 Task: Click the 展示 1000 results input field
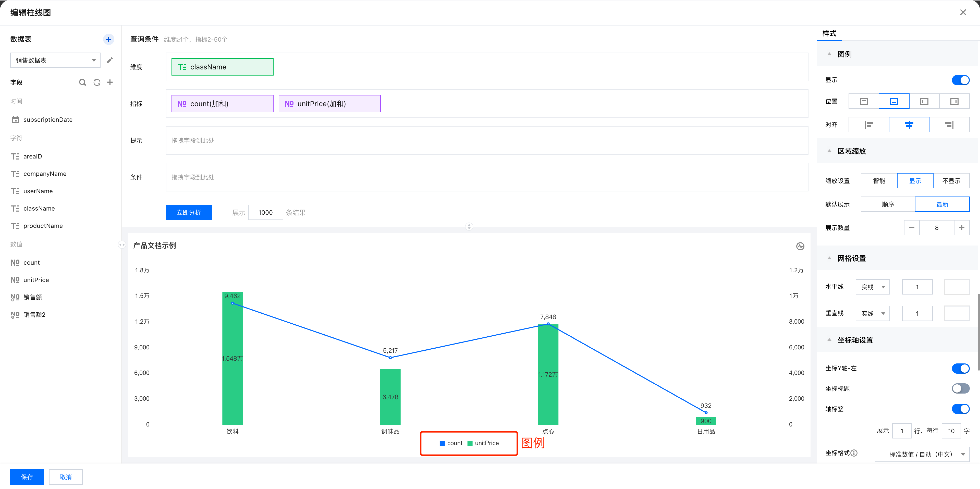pos(265,212)
